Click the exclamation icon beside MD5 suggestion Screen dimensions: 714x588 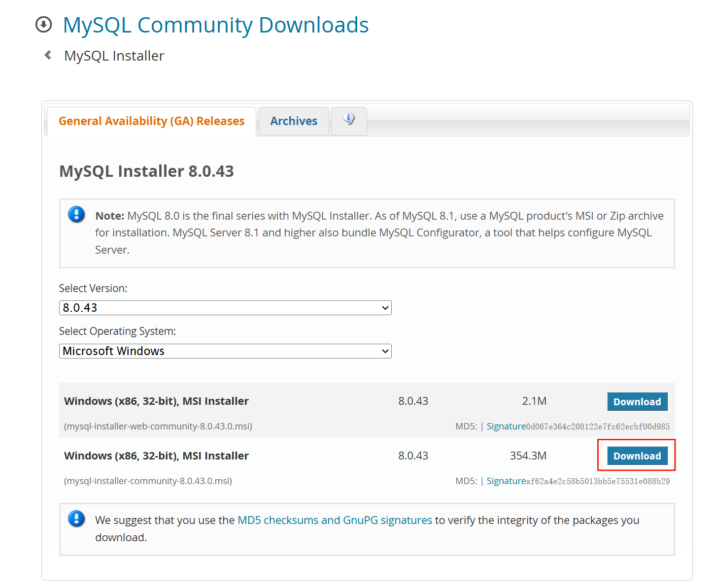76,519
